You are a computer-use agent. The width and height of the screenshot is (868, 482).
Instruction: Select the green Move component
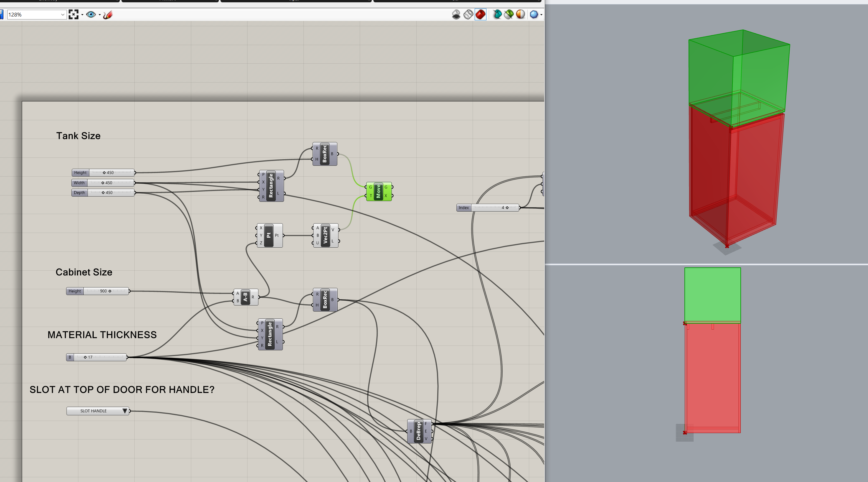tap(378, 191)
